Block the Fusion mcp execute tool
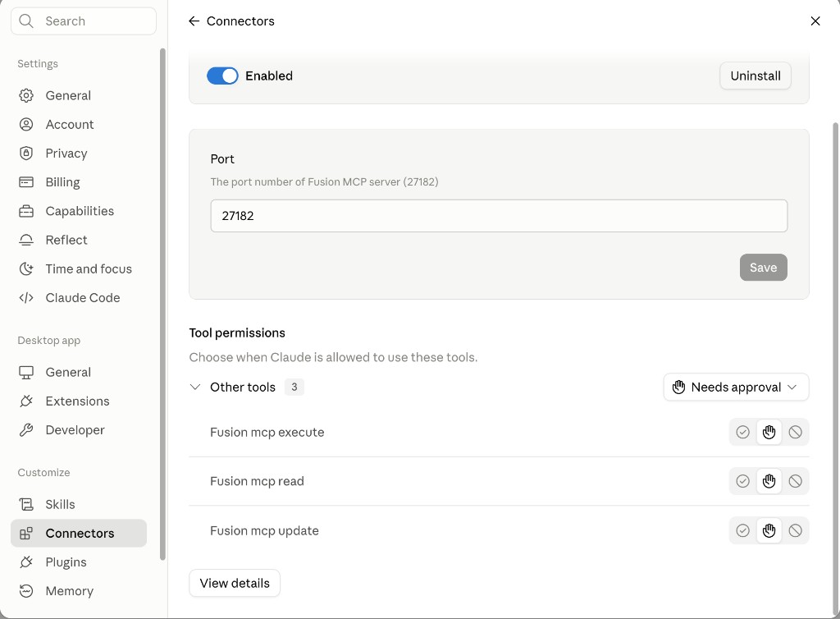This screenshot has height=619, width=840. tap(796, 432)
